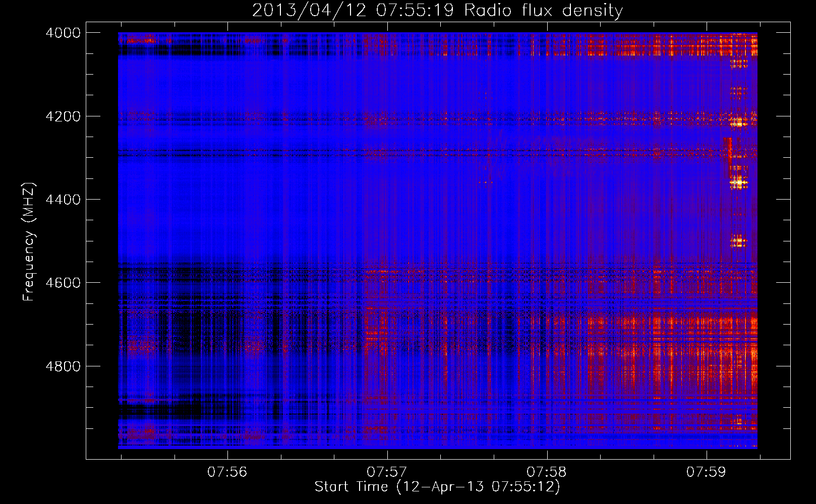Select the 4200 frequency tick label

[63, 116]
